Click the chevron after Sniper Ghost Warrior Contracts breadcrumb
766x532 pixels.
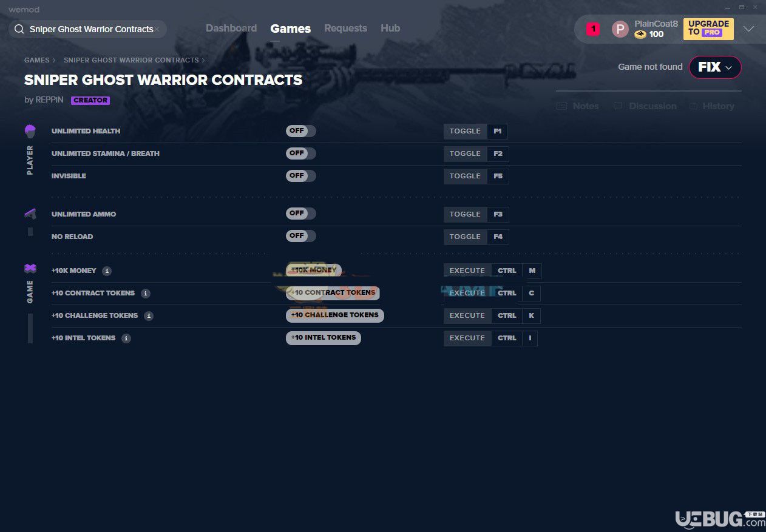[x=203, y=61]
